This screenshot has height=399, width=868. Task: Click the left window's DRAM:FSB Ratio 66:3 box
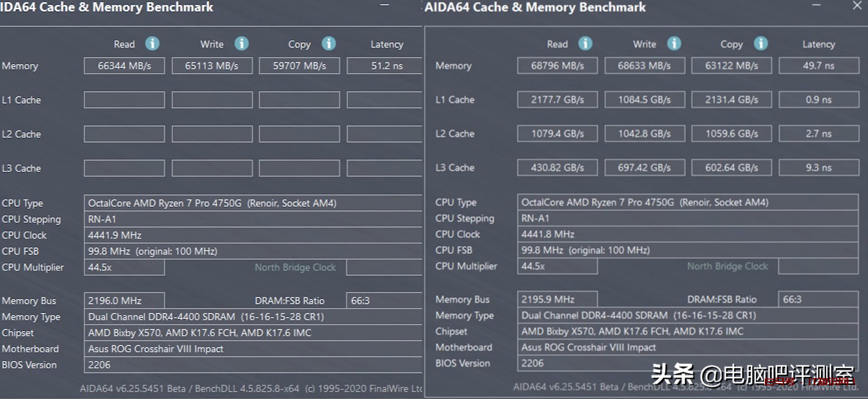pyautogui.click(x=384, y=300)
